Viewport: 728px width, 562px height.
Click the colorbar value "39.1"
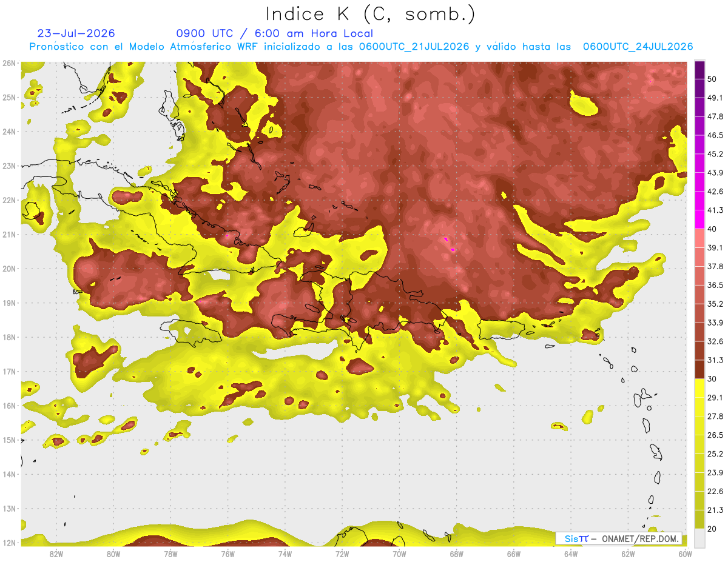[x=715, y=247]
